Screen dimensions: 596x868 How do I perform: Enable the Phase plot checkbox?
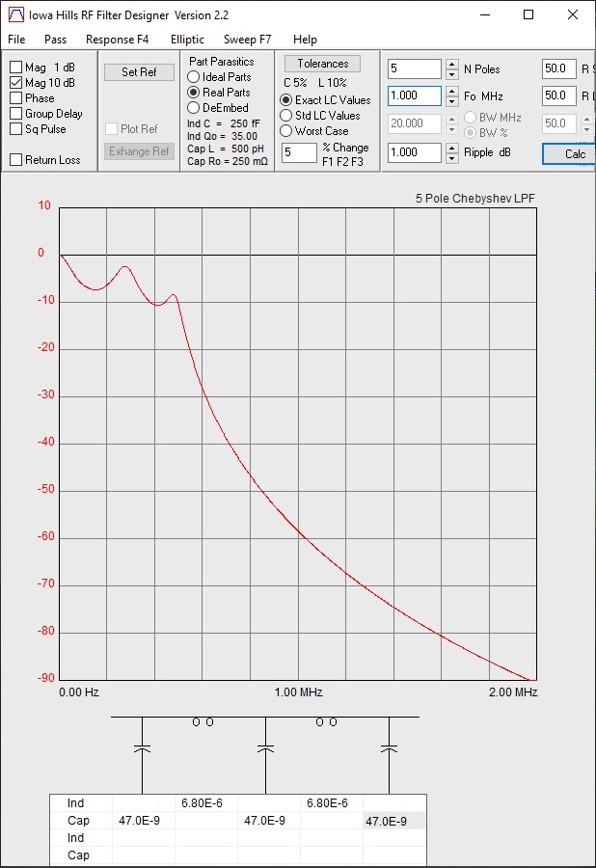[x=16, y=98]
